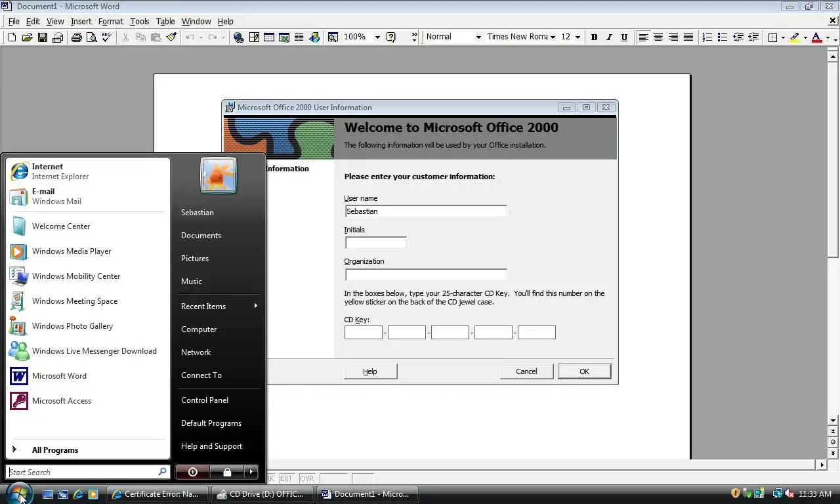This screenshot has height=504, width=840.
Task: Open Control Panel from Start menu
Action: tap(219, 400)
